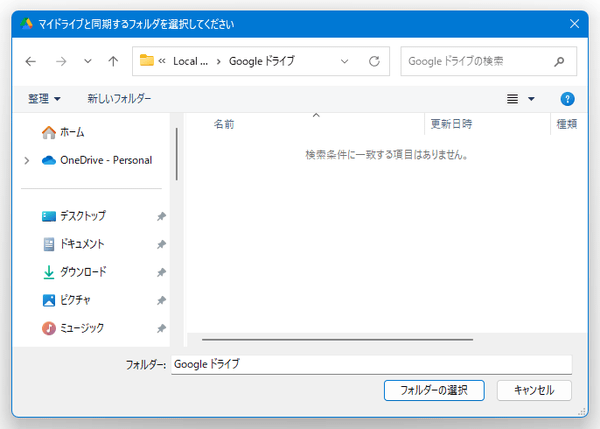
Task: Expand the OneDrive - Personal tree node
Action: [26, 160]
